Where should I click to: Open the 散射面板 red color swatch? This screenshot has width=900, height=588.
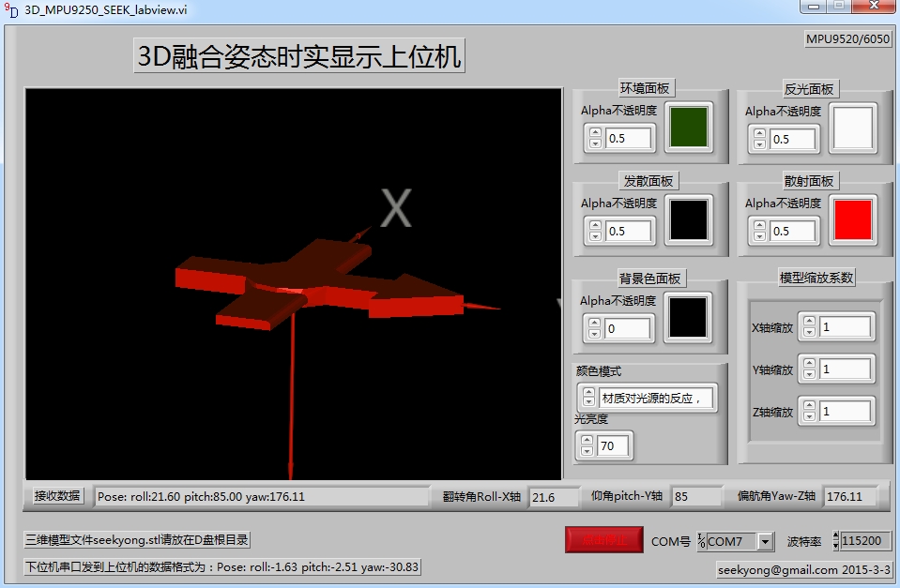click(852, 220)
